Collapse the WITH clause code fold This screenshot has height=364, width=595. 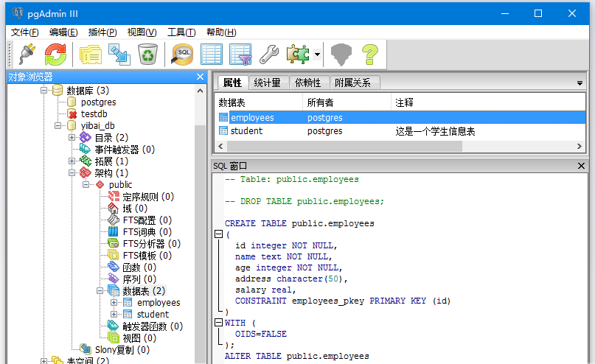(218, 322)
